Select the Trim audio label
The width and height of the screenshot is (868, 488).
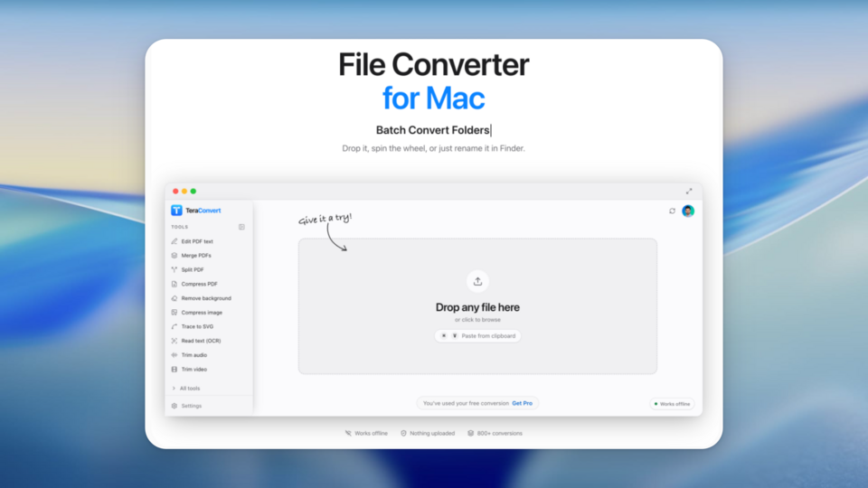[x=193, y=355]
